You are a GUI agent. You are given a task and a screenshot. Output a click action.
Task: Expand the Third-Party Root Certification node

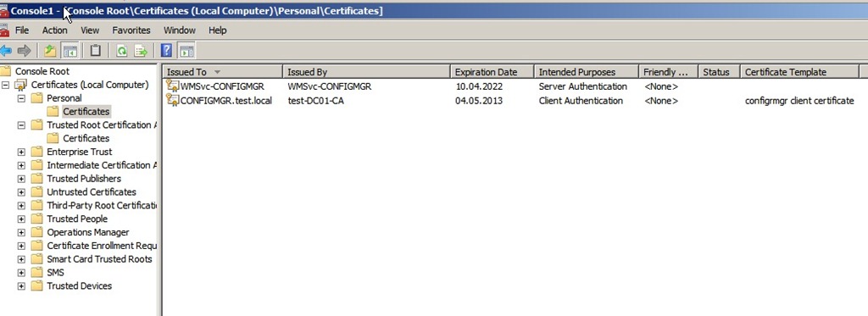21,205
